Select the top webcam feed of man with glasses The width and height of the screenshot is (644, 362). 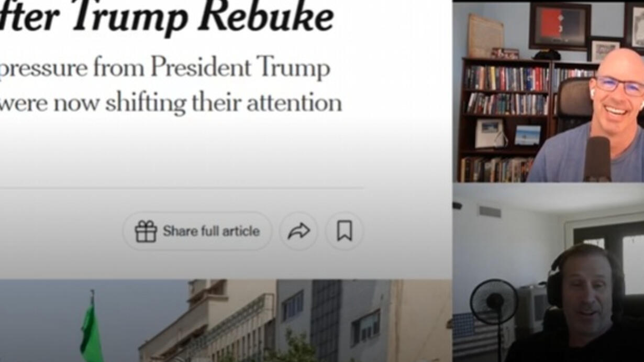(548, 91)
